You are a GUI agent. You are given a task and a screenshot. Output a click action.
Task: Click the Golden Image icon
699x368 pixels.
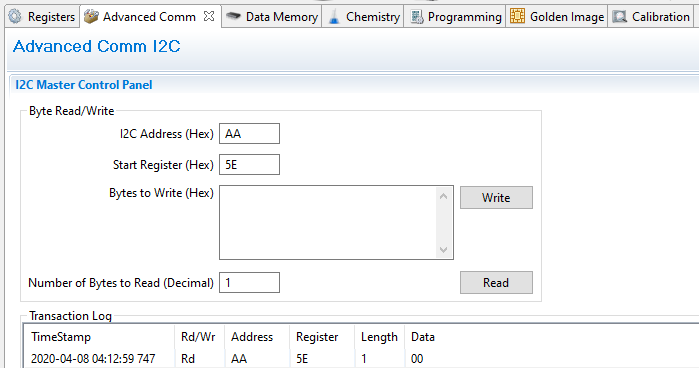517,16
